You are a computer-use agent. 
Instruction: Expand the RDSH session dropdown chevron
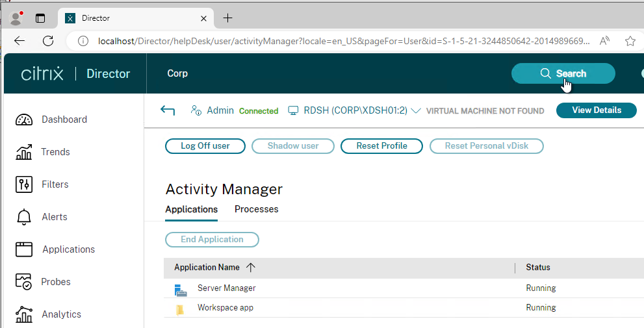point(416,111)
